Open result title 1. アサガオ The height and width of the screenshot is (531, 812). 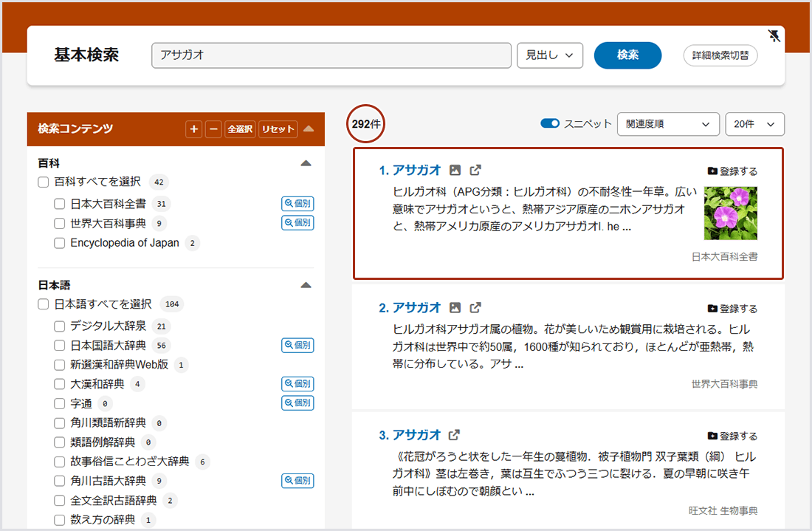410,170
